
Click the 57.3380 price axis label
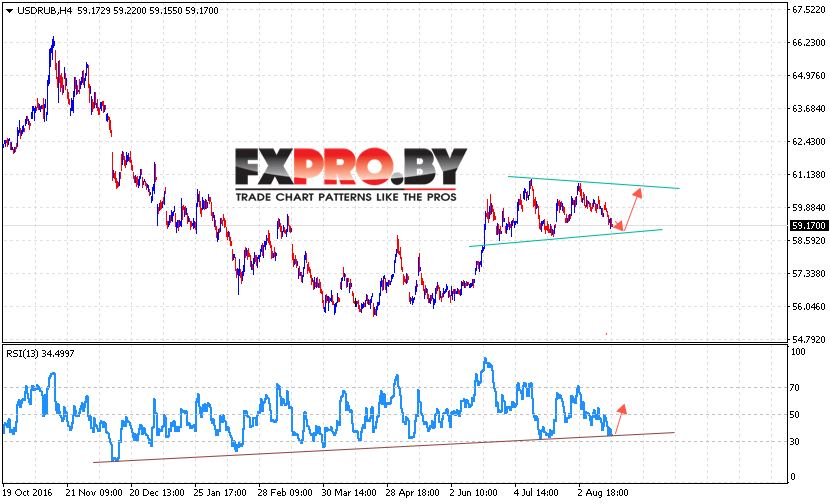click(809, 274)
